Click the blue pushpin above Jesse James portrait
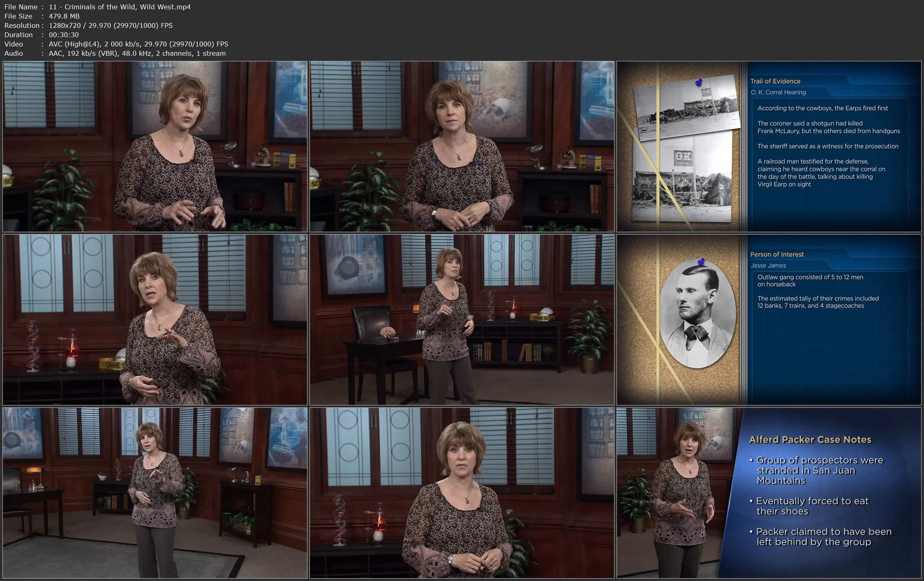Screen dimensions: 924x581 (701, 262)
